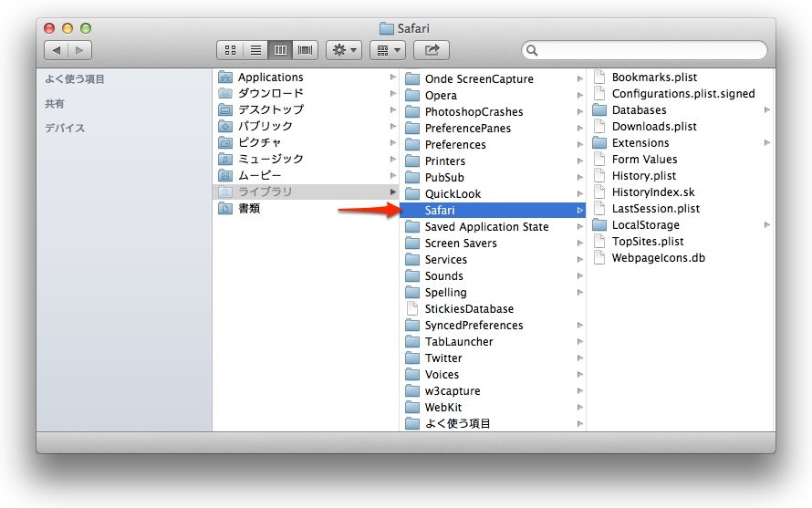
Task: Click the Onde ScreenCapture folder icon
Action: click(412, 78)
